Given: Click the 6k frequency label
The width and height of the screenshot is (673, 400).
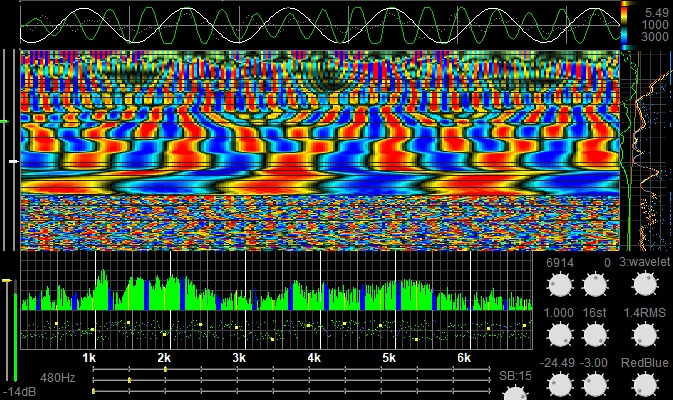Looking at the screenshot, I should point(464,358).
